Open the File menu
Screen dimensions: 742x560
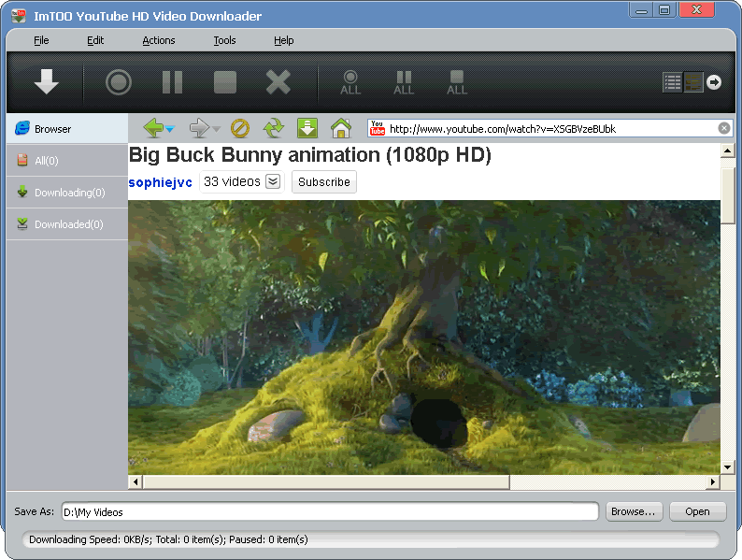click(41, 40)
